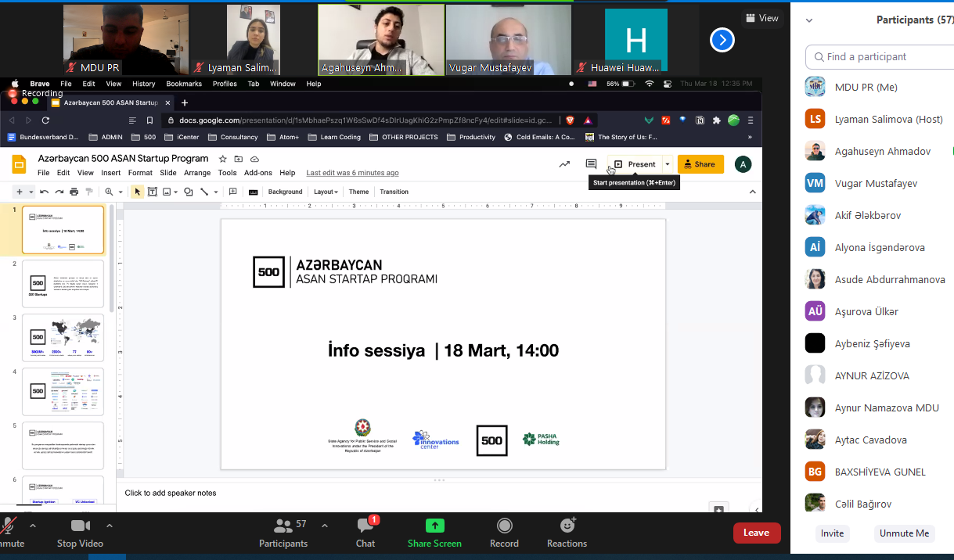
Task: Insert a shape from the toolbar
Action: point(188,192)
